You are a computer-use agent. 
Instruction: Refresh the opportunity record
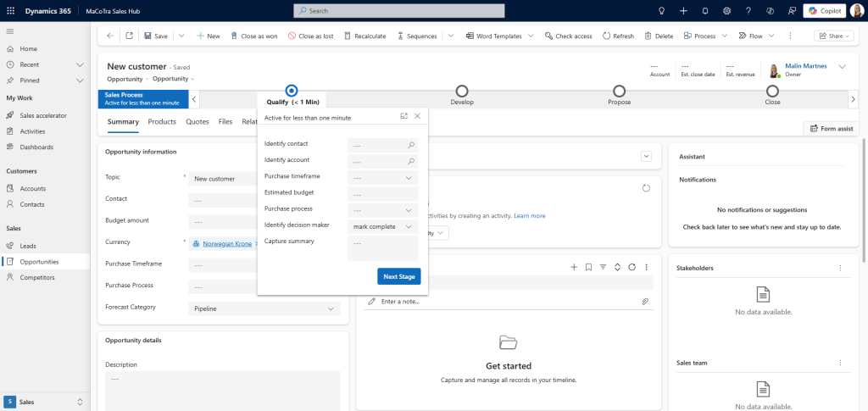(618, 36)
